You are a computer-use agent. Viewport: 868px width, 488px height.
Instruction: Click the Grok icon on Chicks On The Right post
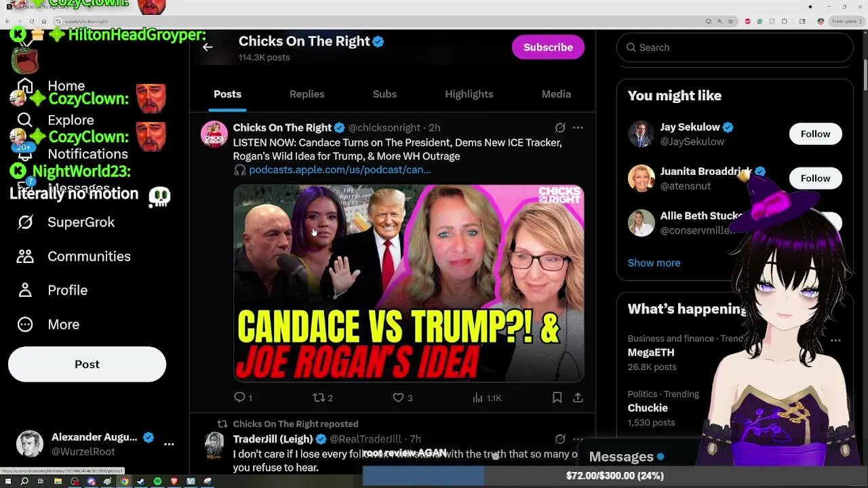click(x=560, y=127)
